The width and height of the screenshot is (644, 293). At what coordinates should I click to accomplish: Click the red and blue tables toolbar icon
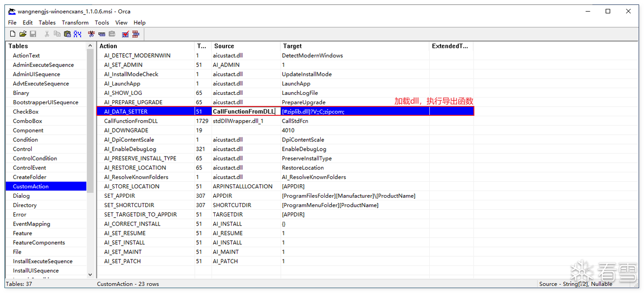pos(136,34)
